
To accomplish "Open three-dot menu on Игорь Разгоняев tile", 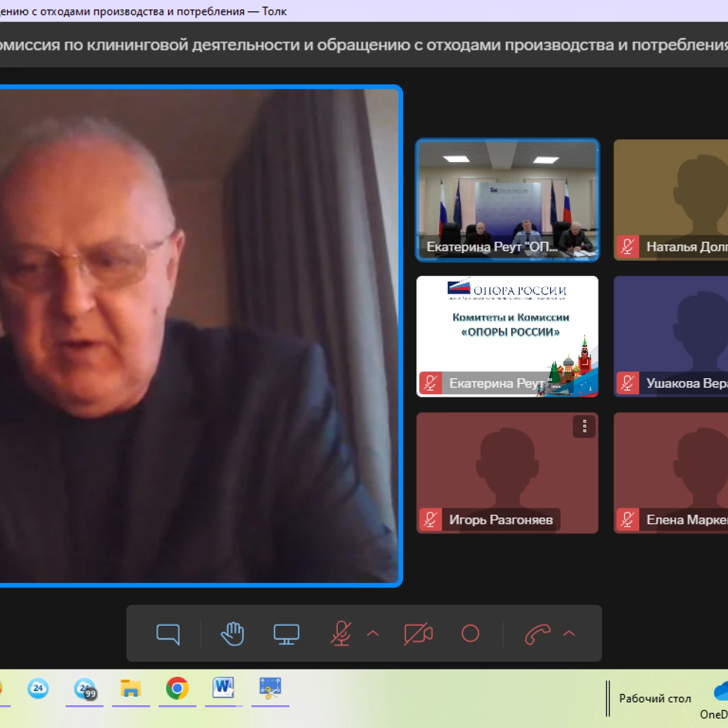I will tap(584, 427).
